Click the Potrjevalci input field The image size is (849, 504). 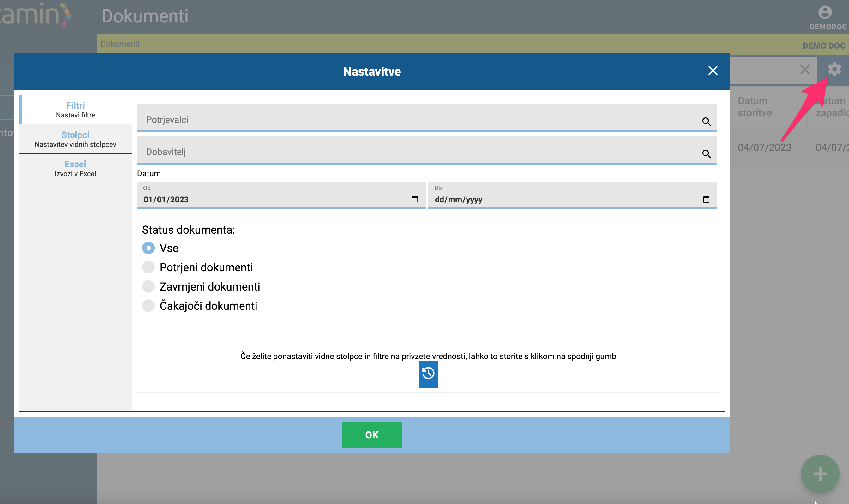427,118
